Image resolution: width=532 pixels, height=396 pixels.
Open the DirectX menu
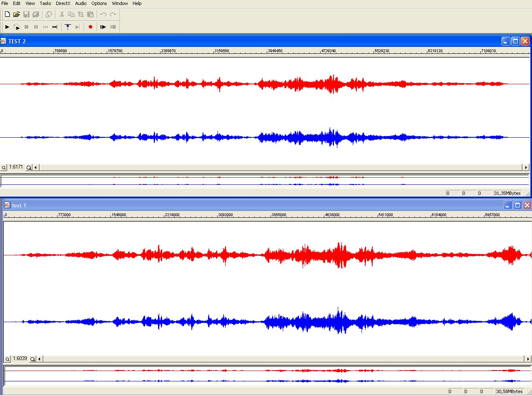[x=63, y=3]
